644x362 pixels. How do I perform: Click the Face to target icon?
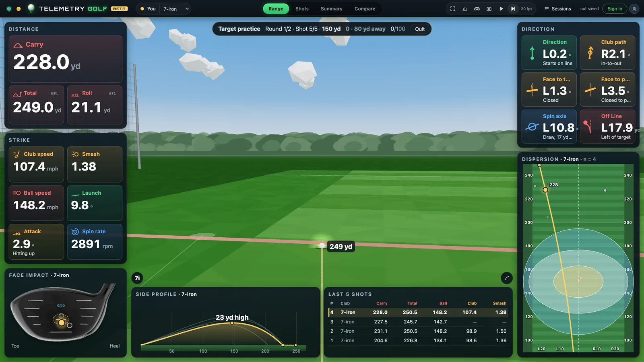tap(532, 90)
